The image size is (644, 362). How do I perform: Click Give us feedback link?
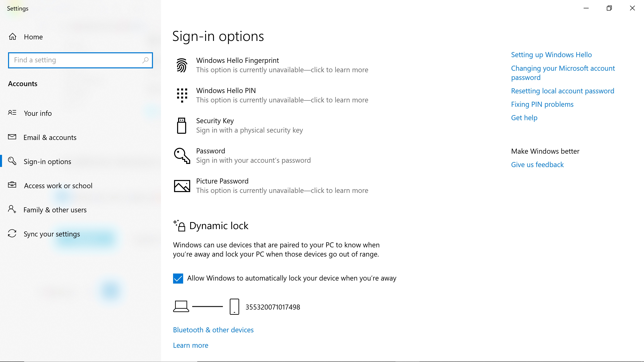coord(537,165)
